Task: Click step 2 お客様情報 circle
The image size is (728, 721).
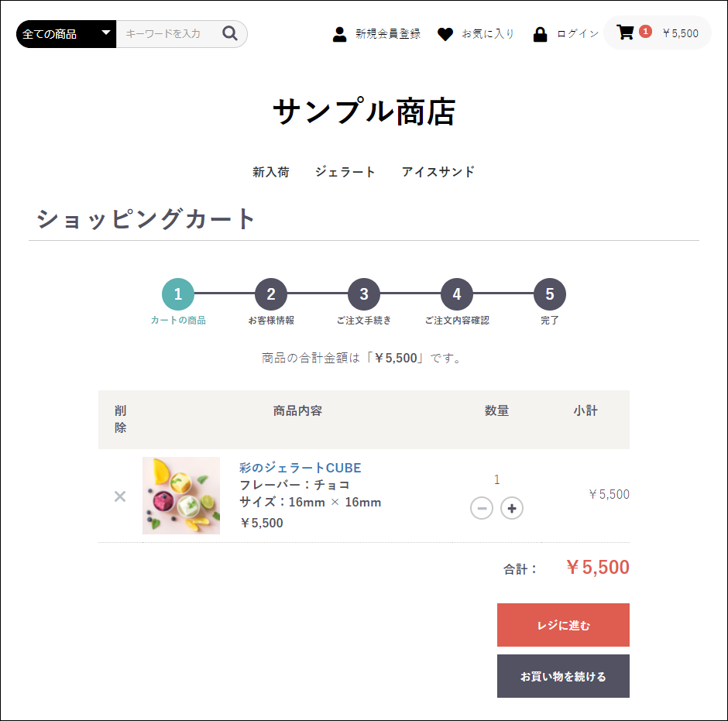Action: click(x=271, y=294)
